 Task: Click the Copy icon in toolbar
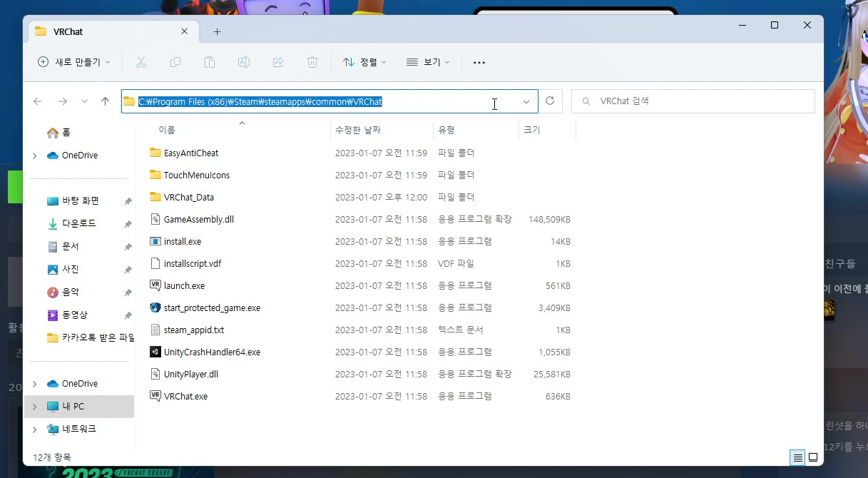[175, 63]
